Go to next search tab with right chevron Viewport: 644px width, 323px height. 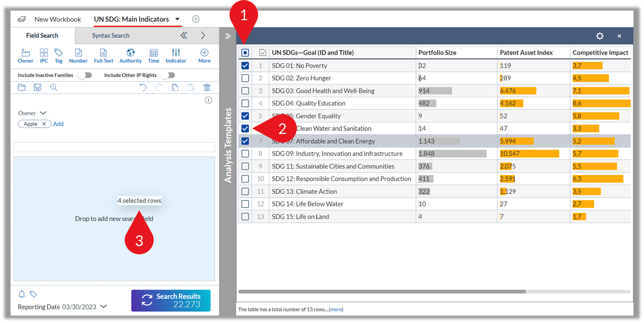[203, 36]
